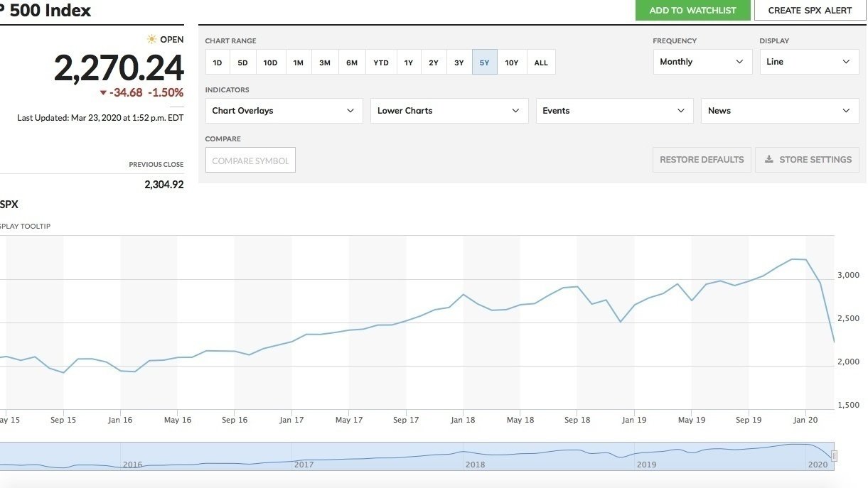Viewport: 868px width, 488px height.
Task: Click the sun market-open status icon
Action: pos(151,40)
